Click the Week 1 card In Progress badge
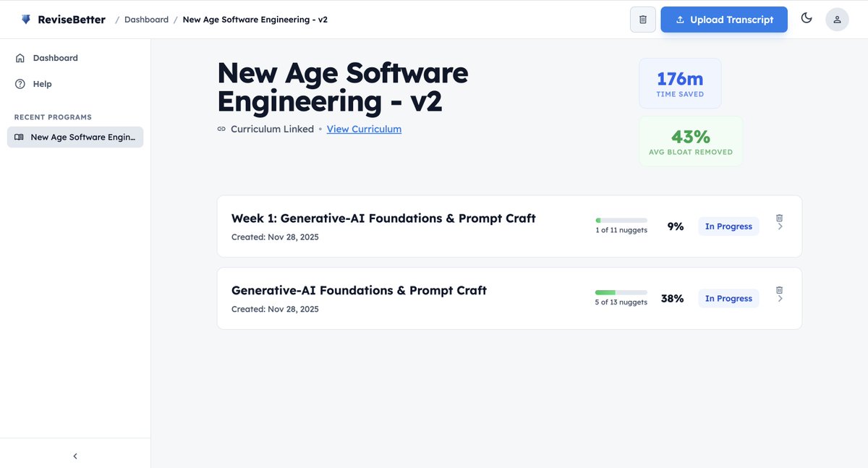Screen dimensions: 868x468 728,226
